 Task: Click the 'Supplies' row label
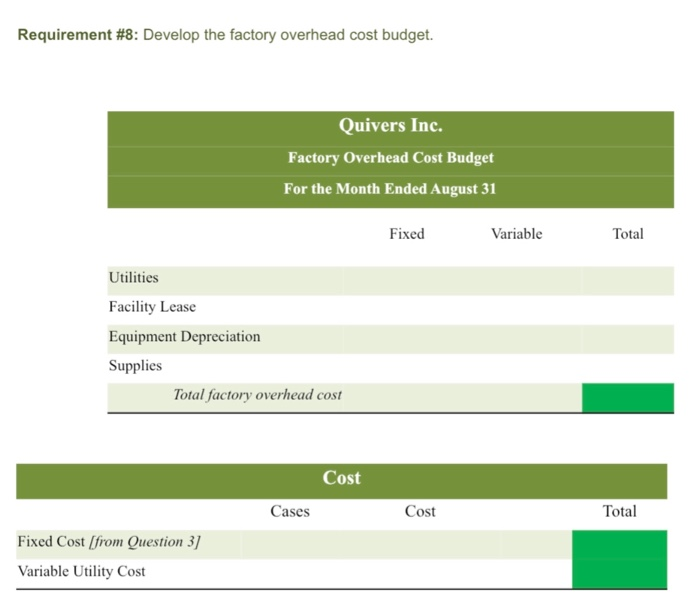click(135, 366)
